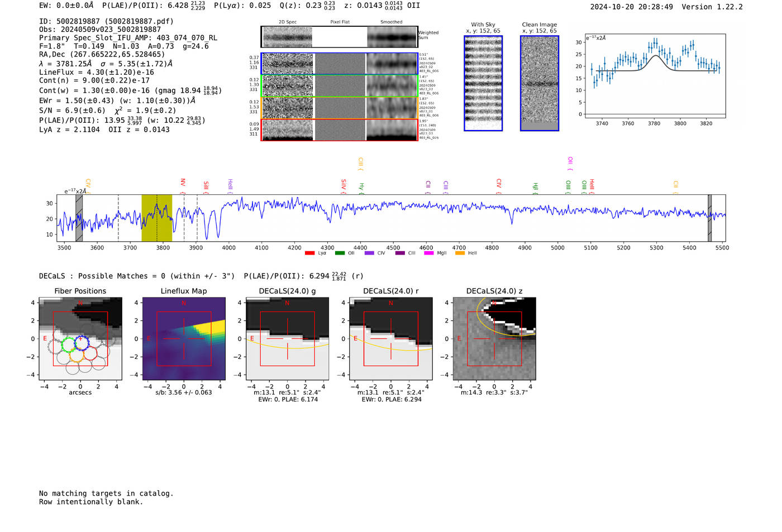
Task: Click the EWr: 0, PLAE: 6.174 caption
Action: pos(288,400)
